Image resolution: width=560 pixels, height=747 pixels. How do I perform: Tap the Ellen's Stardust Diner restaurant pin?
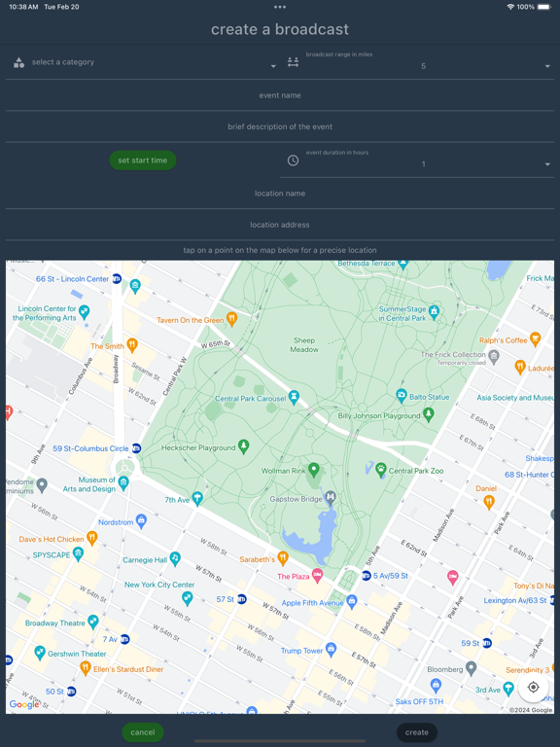tap(86, 667)
